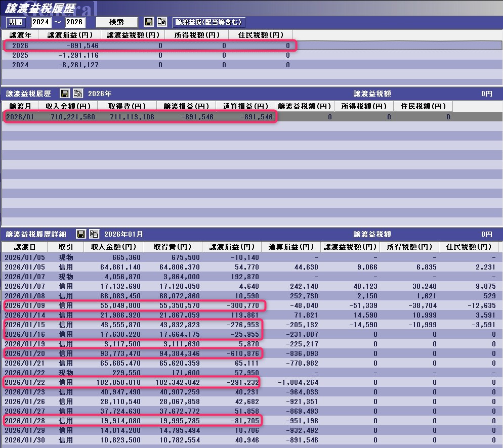
Task: Click the 譲渡益税(配当等含む) button
Action: coord(209,22)
